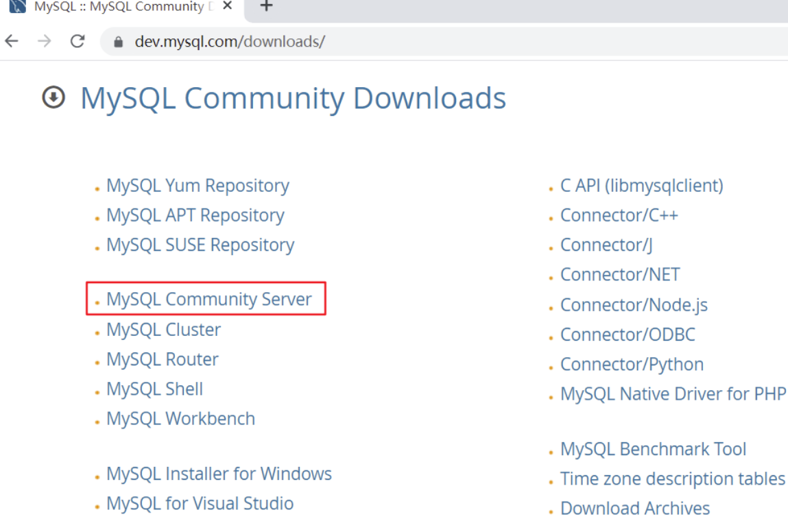Open Connector/NET link
Viewport: 788px width, 532px height.
pyautogui.click(x=620, y=275)
